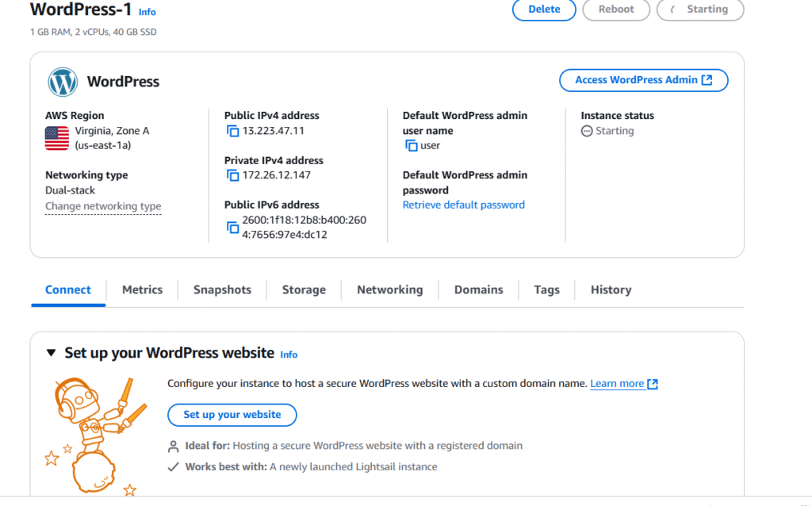Open the History tab
The height and width of the screenshot is (506, 812).
pyautogui.click(x=611, y=289)
